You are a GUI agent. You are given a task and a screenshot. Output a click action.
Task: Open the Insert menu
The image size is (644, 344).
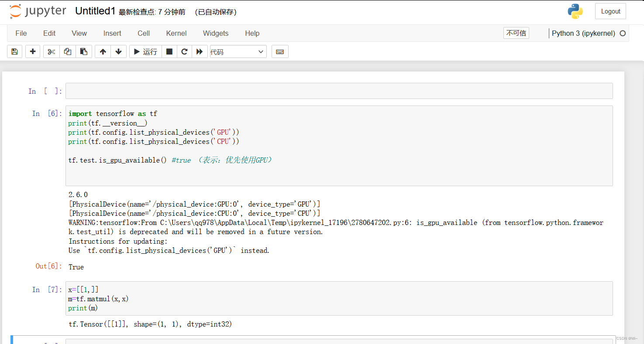click(112, 33)
